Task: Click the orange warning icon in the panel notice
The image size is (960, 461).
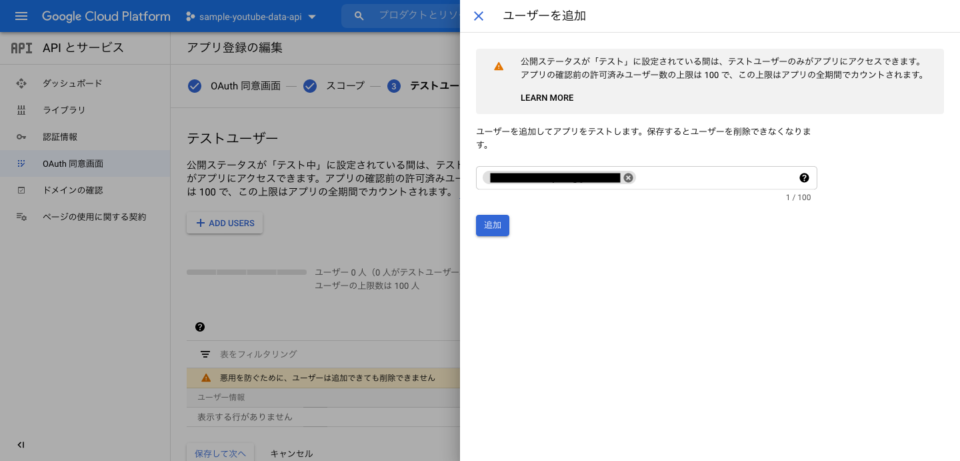Action: [499, 66]
